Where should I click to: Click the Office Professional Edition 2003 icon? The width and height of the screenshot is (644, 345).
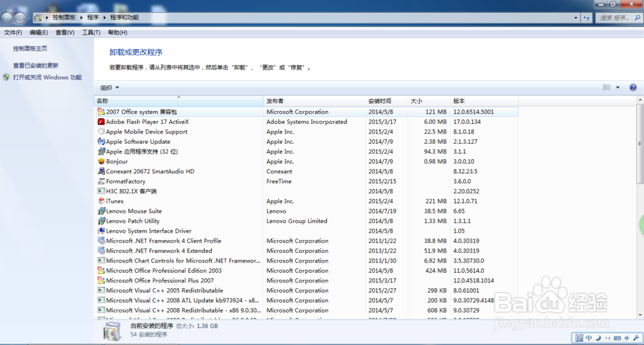click(x=101, y=271)
